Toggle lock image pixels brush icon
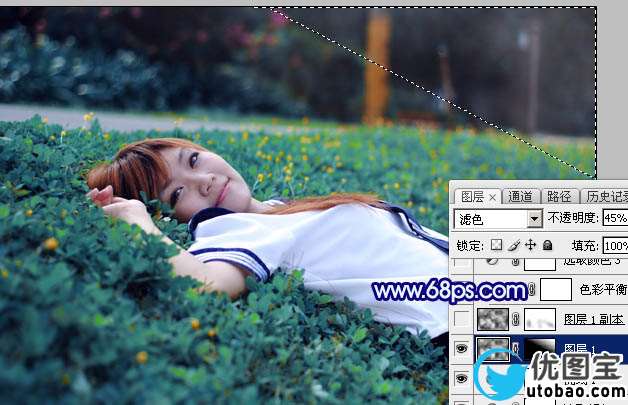This screenshot has width=628, height=405. [x=514, y=245]
